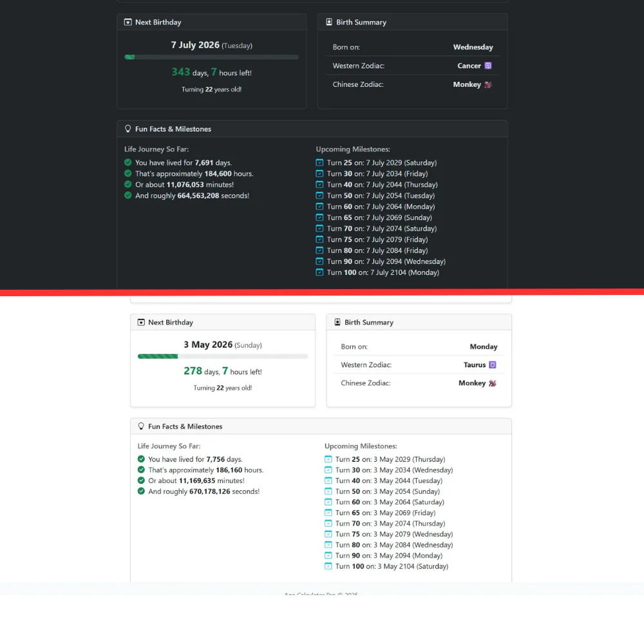
Task: Click 'Turn 80 on: 7 July 2084 (Friday)'
Action: pos(377,250)
